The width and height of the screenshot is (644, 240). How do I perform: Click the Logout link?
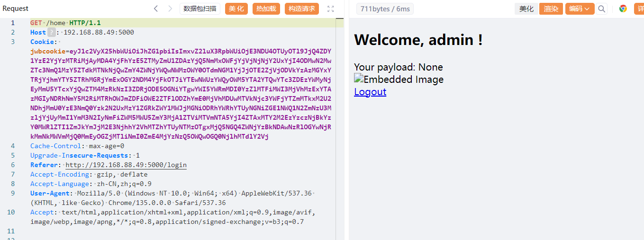(370, 92)
